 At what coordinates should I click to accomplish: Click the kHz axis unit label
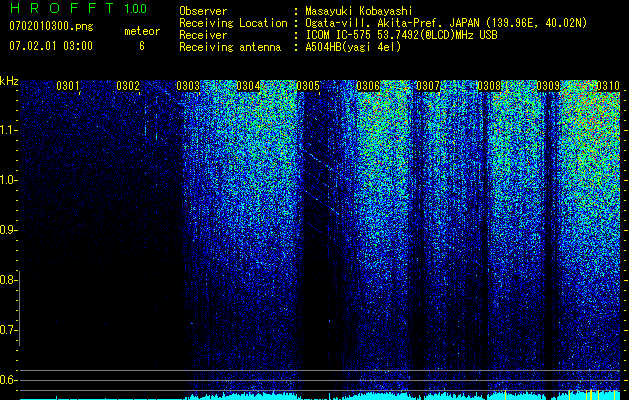[9, 81]
